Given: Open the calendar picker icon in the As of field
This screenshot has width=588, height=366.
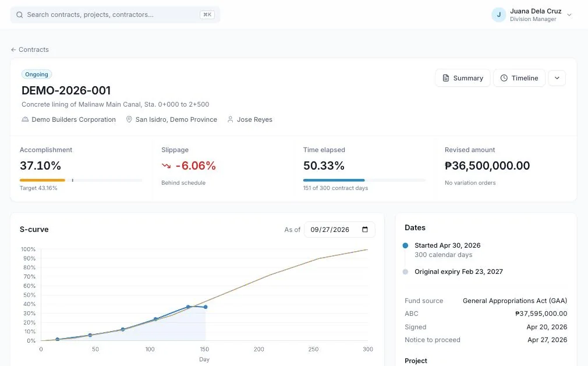Looking at the screenshot, I should click(365, 230).
